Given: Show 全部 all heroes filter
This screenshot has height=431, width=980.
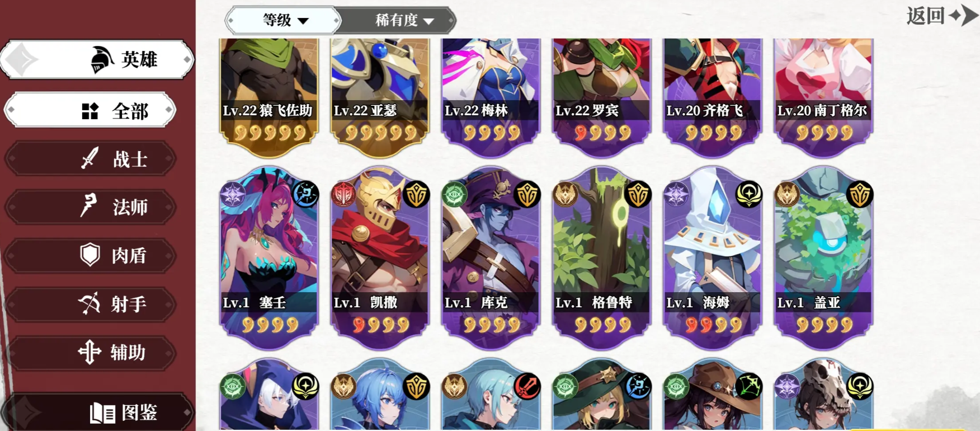Looking at the screenshot, I should pos(91,110).
